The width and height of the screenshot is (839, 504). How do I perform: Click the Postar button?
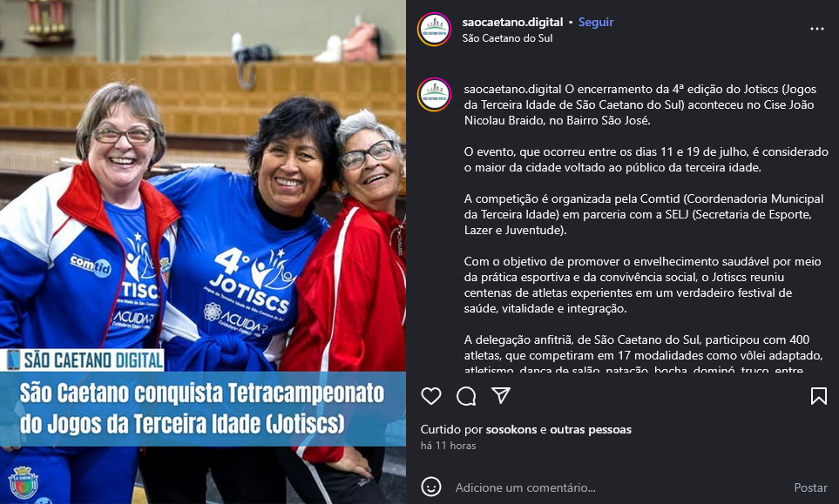coord(810,487)
